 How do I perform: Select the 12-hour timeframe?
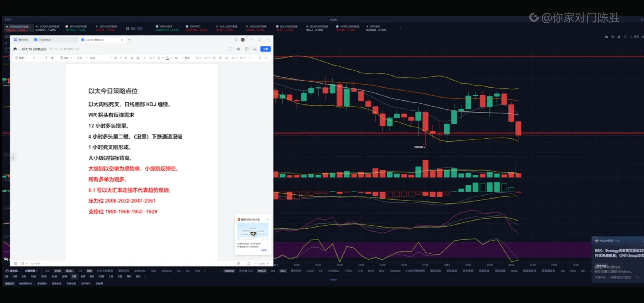pyautogui.click(x=101, y=276)
